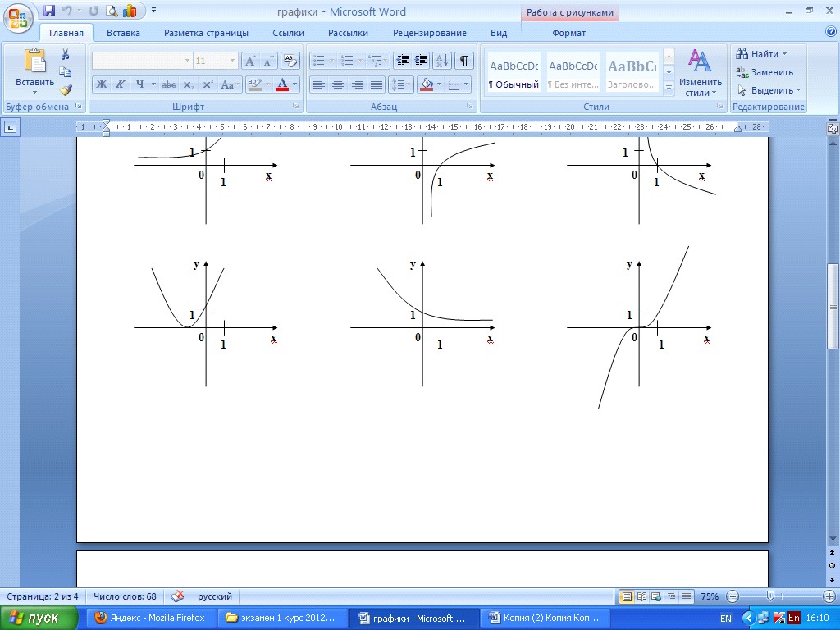Click the Clear Formatting eraser icon
Screen dimensions: 840x630
[x=290, y=61]
